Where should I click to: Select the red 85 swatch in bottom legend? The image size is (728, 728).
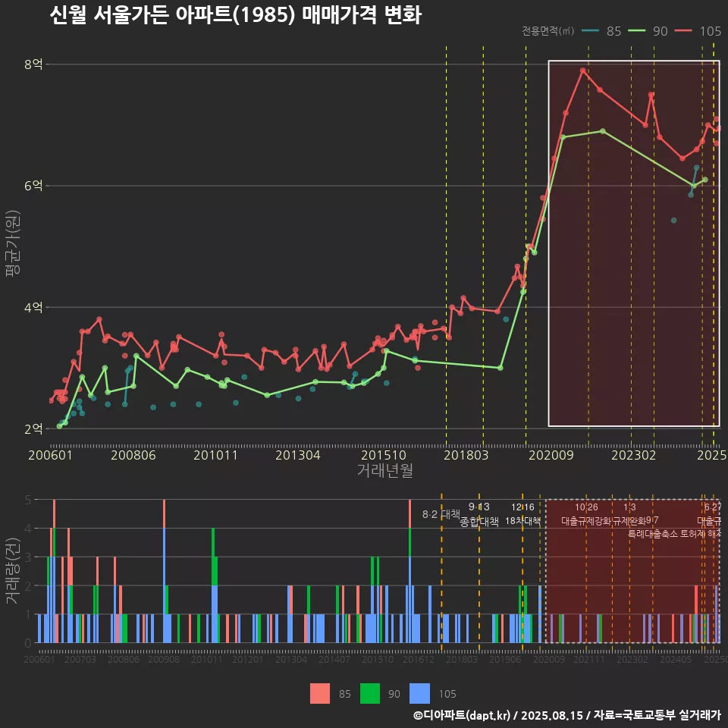(x=320, y=694)
